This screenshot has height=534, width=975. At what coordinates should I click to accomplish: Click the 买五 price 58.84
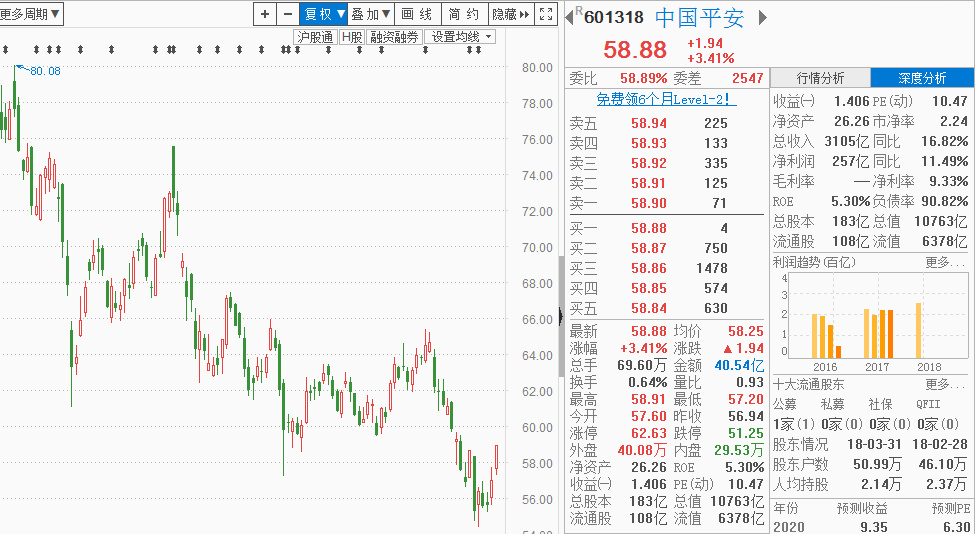point(649,308)
